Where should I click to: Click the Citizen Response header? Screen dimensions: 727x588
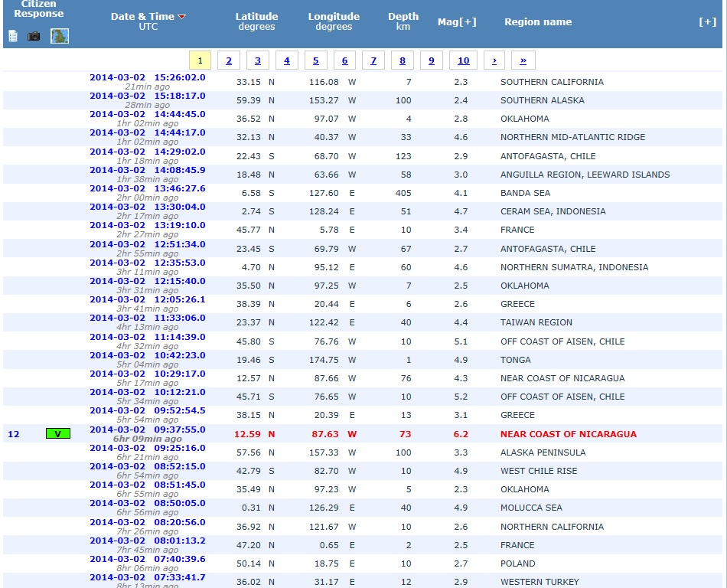click(x=38, y=9)
